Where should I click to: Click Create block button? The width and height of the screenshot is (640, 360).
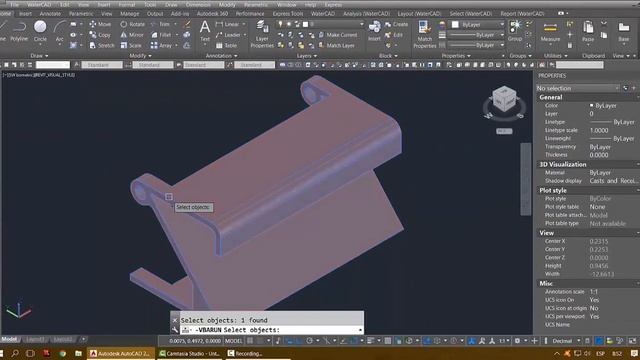pyautogui.click(x=396, y=24)
